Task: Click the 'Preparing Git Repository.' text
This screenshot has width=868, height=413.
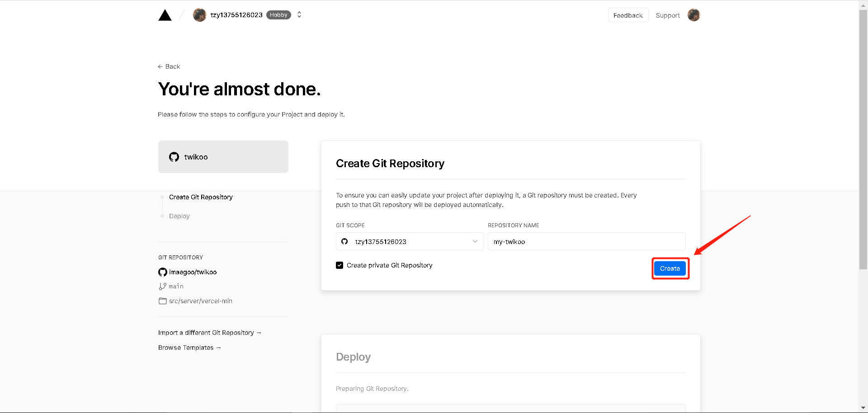Action: pos(372,389)
